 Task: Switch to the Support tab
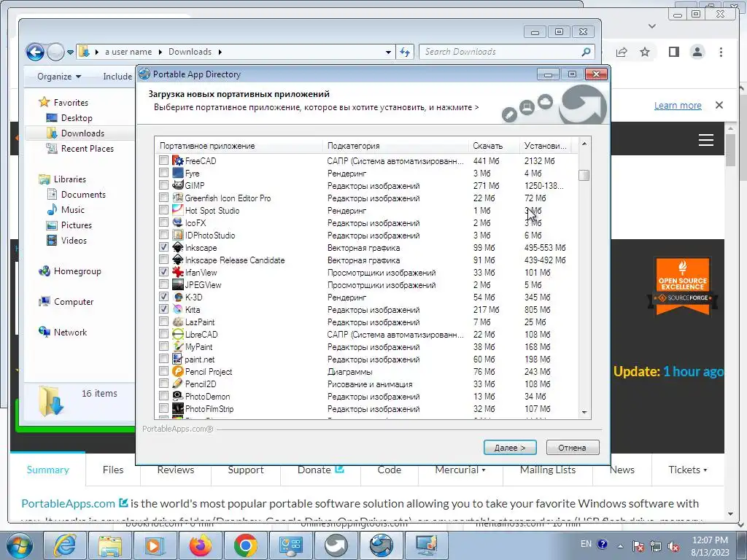246,470
